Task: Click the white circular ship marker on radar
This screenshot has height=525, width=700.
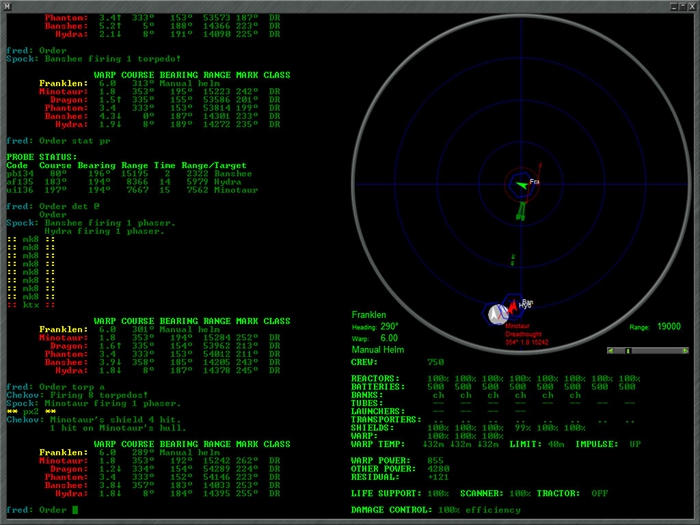Action: (x=496, y=314)
